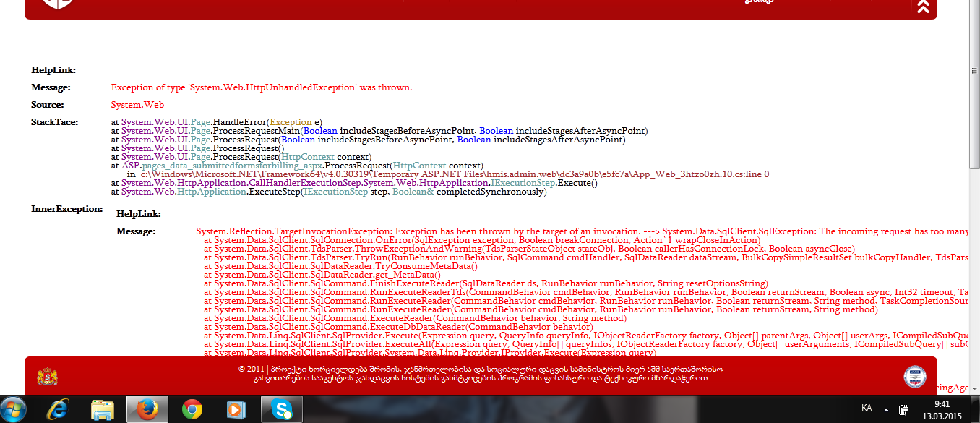Click the logo in the red header
Viewport: 980px width, 423px height.
tap(56, 4)
